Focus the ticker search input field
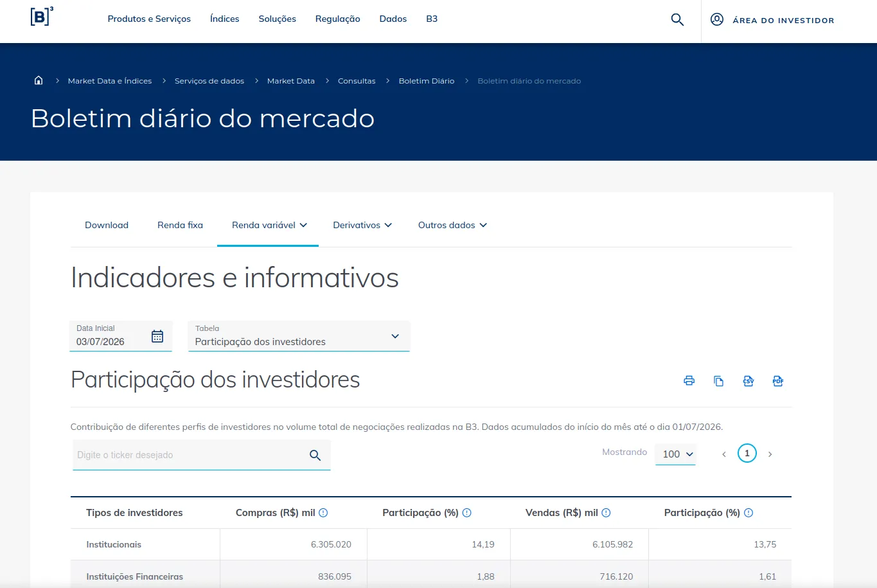The width and height of the screenshot is (877, 588). coord(202,455)
